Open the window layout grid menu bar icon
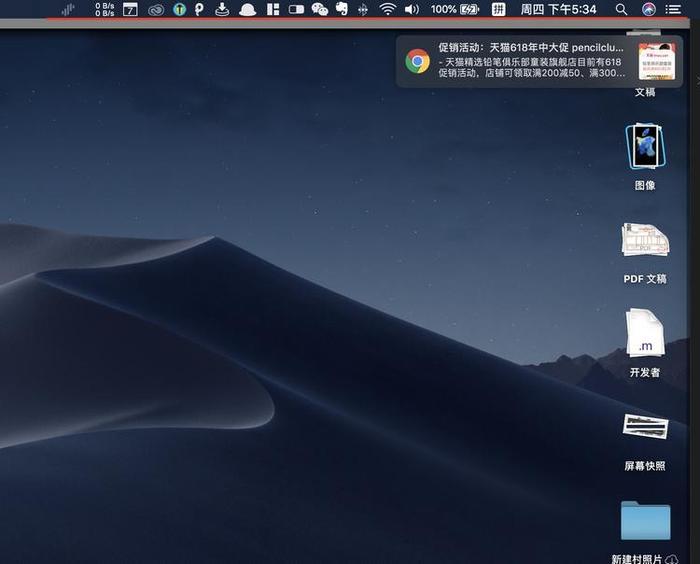The image size is (700, 564). tap(273, 9)
